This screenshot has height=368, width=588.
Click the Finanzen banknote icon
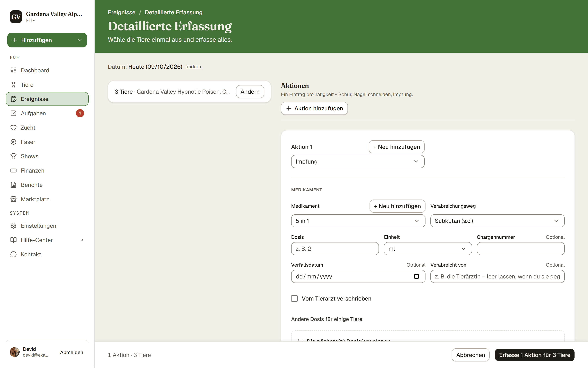13,171
